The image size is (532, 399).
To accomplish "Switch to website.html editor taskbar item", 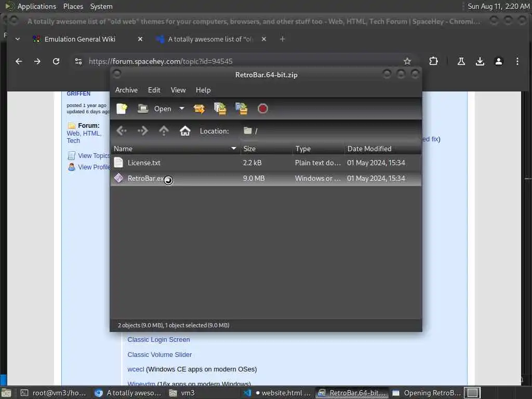I will (x=277, y=393).
